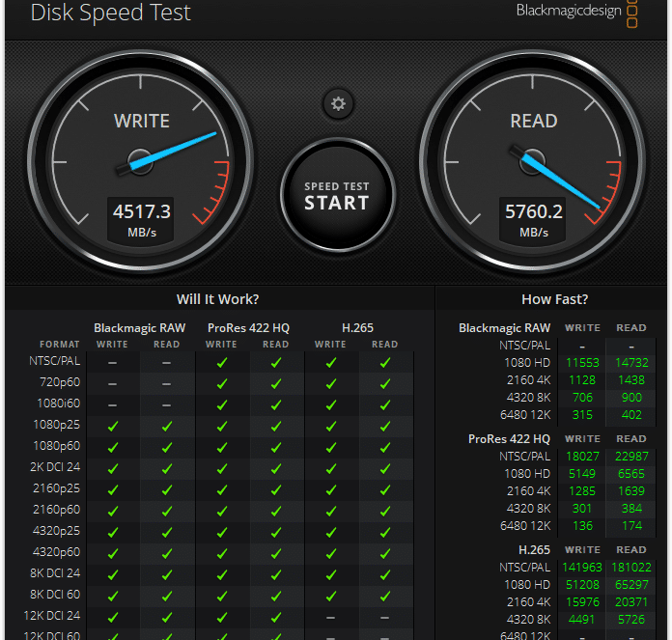Click the 720p60 format row label

[60, 382]
